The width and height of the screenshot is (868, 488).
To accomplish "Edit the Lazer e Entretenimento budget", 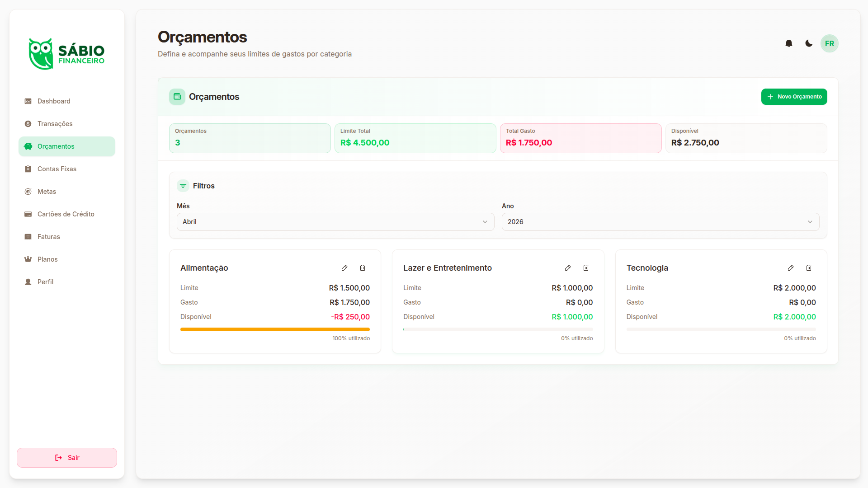I will coord(568,268).
